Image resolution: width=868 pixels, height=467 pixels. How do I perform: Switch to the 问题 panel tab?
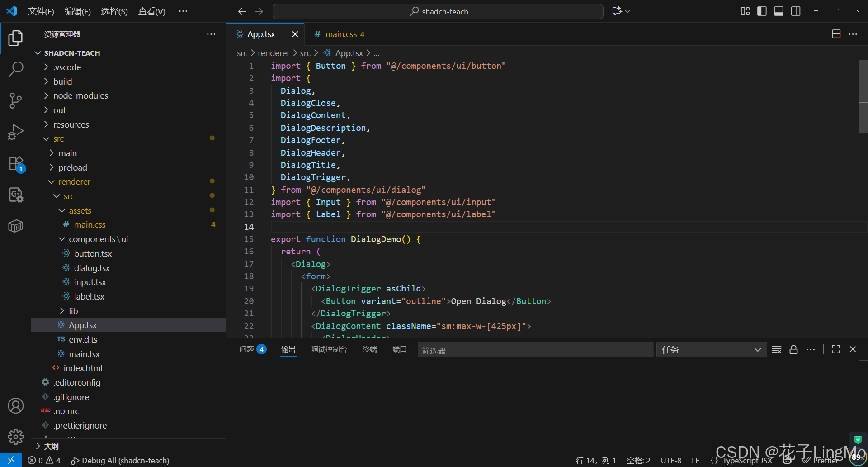tap(253, 349)
